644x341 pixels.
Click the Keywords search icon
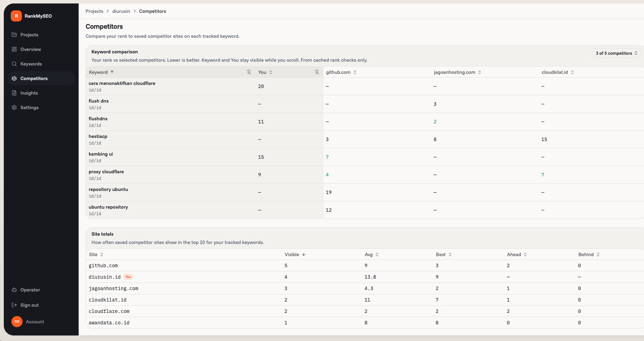14,64
